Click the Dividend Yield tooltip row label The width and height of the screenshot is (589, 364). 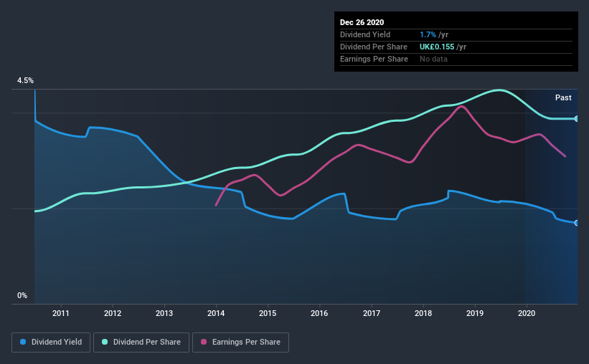(x=365, y=34)
